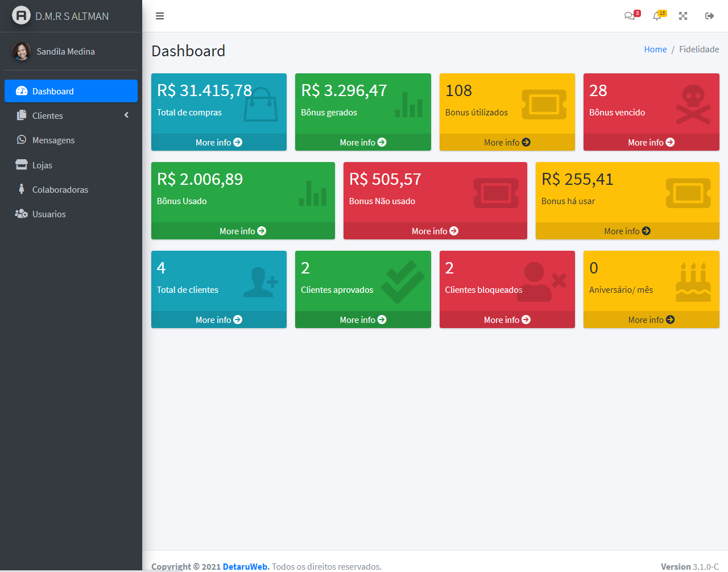Image resolution: width=728 pixels, height=572 pixels.
Task: Click the Clientes copy icon in sidebar
Action: point(22,115)
